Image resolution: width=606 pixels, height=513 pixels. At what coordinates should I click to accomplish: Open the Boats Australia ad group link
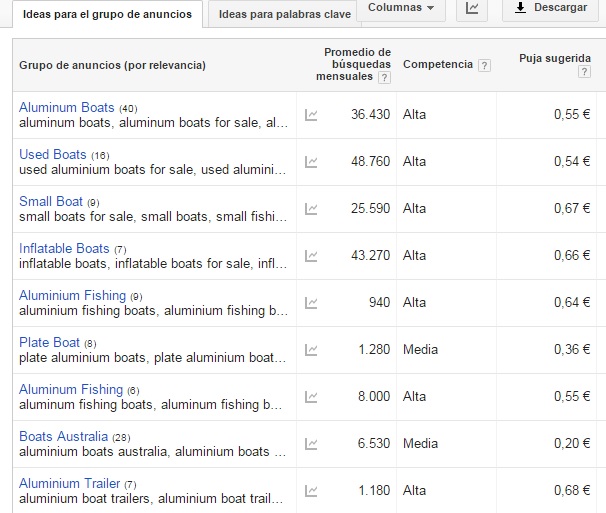click(64, 436)
